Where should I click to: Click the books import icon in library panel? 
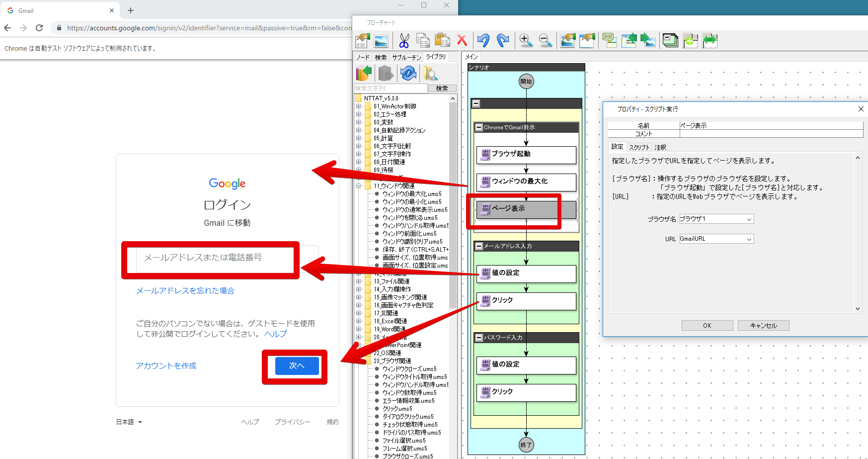click(364, 74)
